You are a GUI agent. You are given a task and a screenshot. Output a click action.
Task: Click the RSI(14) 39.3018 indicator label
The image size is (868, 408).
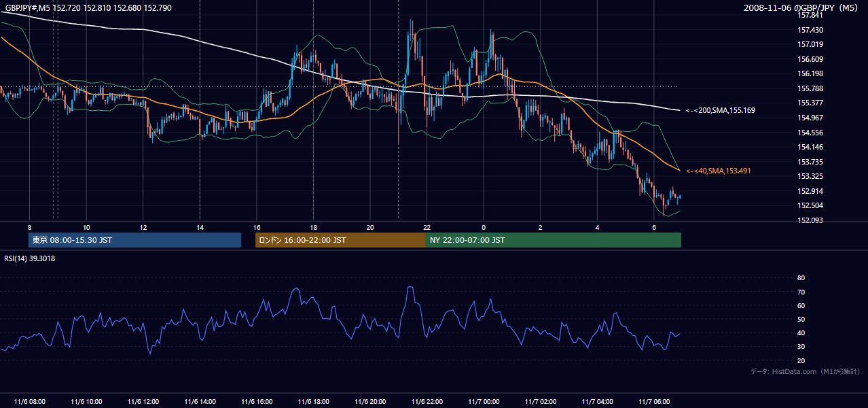pos(30,258)
